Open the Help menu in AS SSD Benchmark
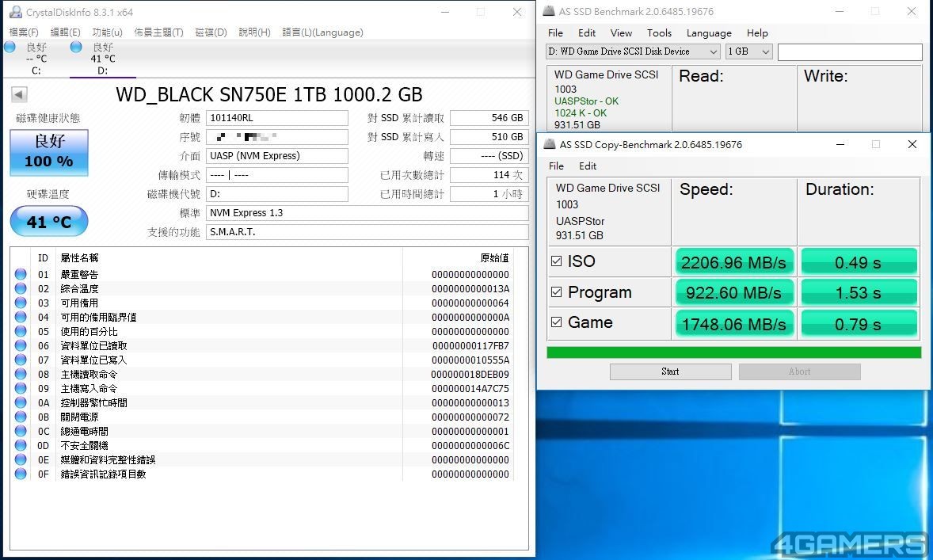933x560 pixels. coord(757,33)
